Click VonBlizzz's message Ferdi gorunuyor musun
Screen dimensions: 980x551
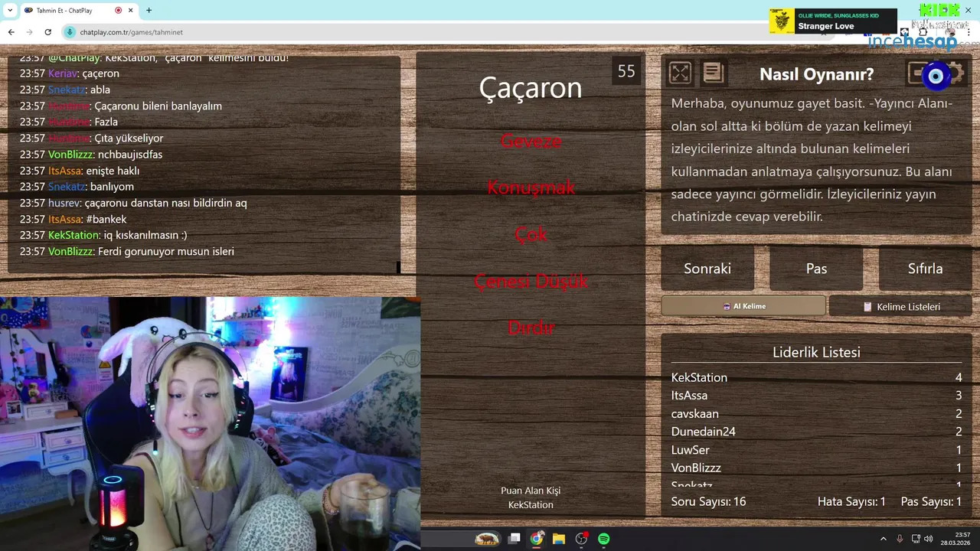point(166,251)
